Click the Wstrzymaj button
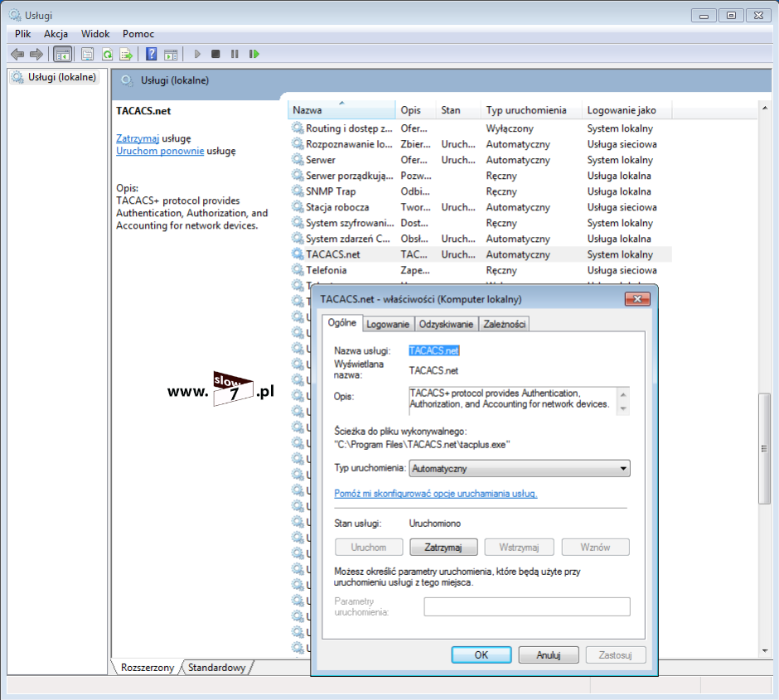This screenshot has height=700, width=779. click(x=519, y=547)
